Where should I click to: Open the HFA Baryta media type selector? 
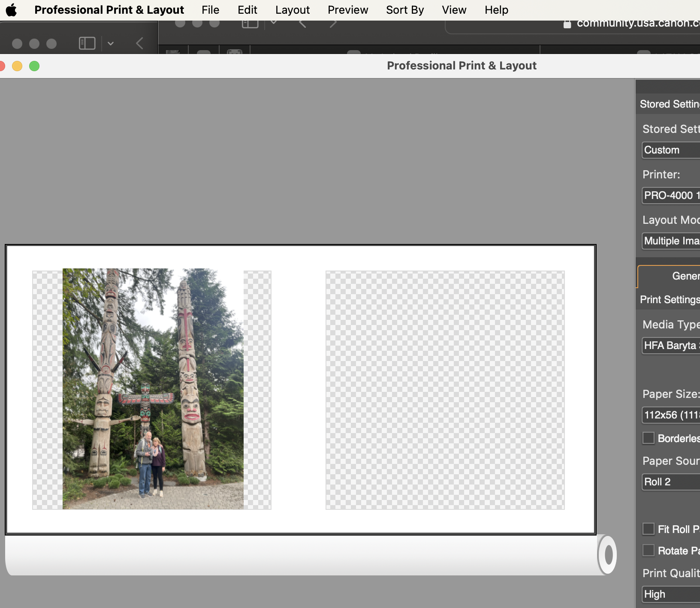670,346
